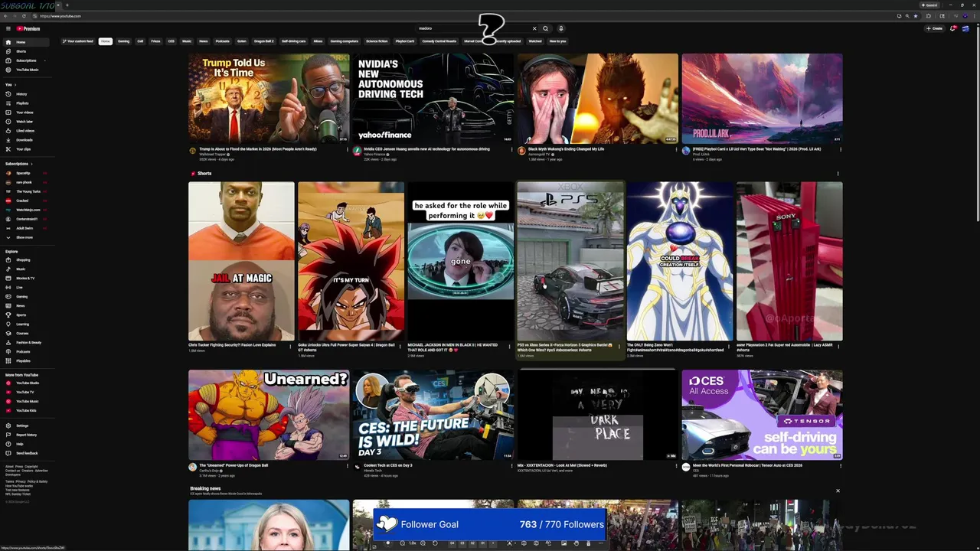
Task: Start voice search with the microphone
Action: tap(560, 28)
